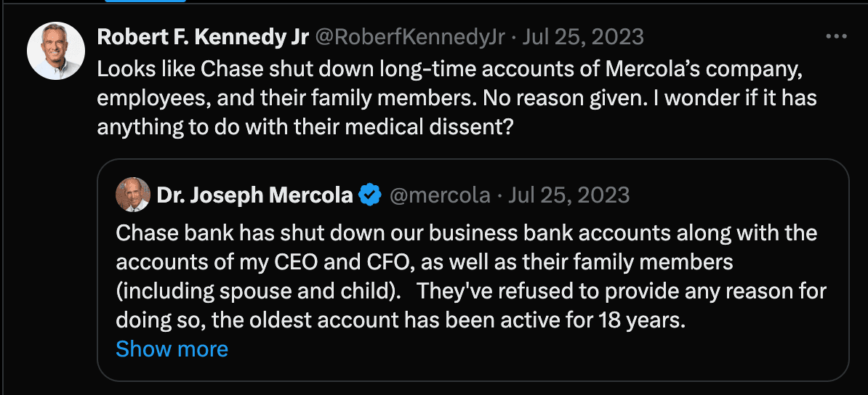This screenshot has width=868, height=395.
Task: Click the @mercola handle
Action: tap(439, 195)
